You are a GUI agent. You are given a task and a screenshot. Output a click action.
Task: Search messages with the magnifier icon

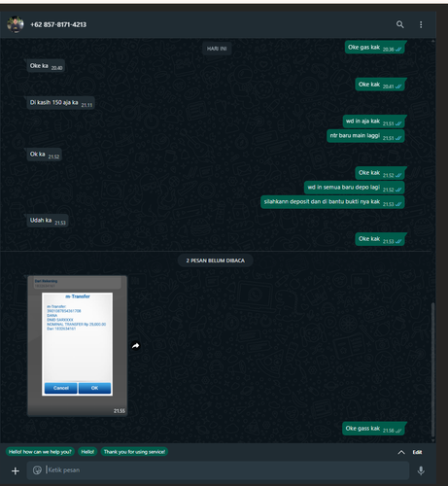[399, 24]
